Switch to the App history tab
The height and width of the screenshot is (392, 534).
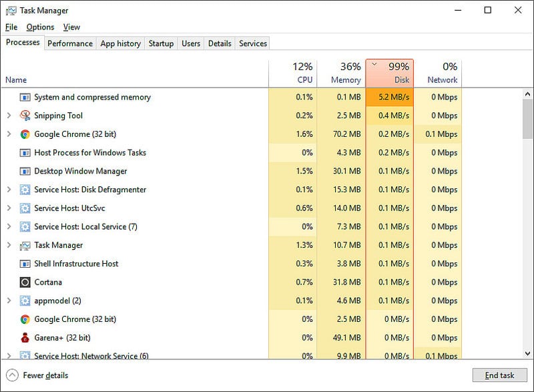tap(121, 43)
